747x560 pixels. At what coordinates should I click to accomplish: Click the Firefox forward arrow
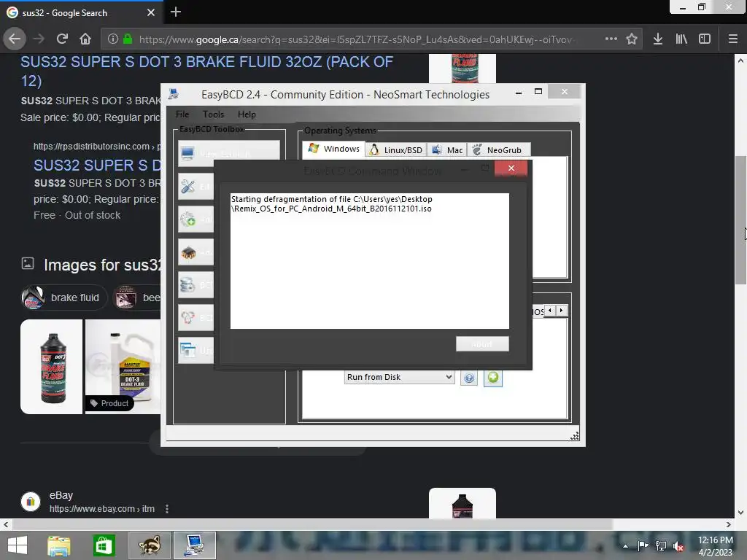coord(39,39)
